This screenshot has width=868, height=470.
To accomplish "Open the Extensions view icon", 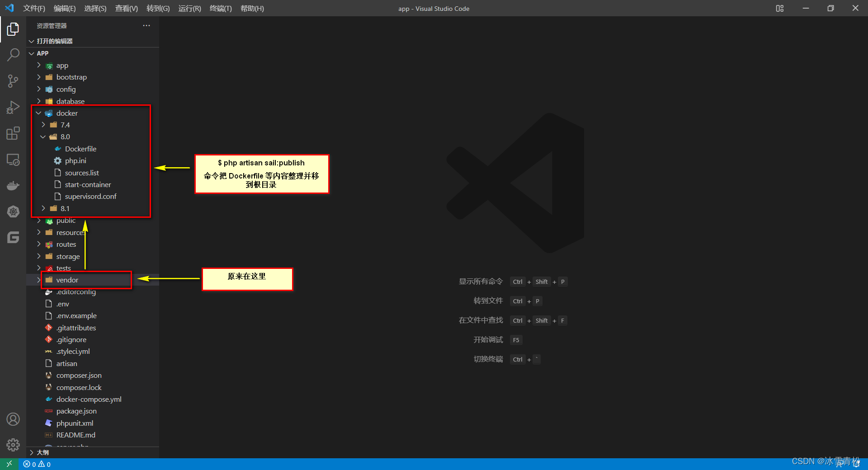I will tap(13, 133).
